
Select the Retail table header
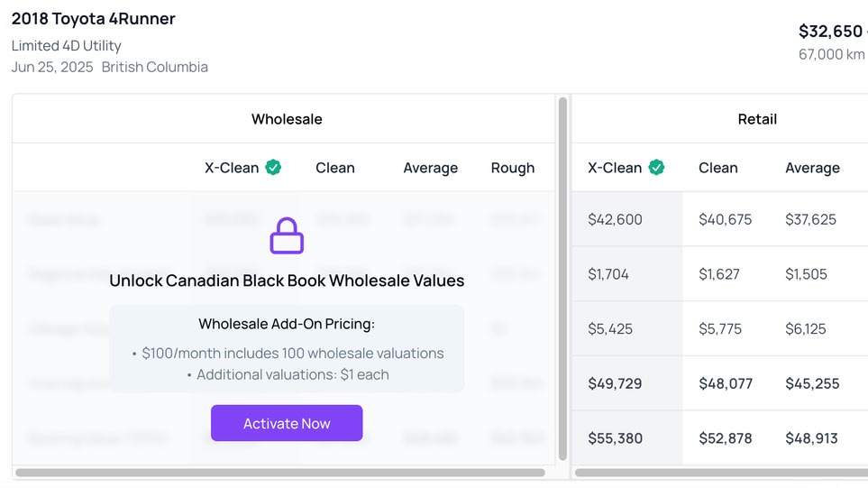(x=756, y=119)
